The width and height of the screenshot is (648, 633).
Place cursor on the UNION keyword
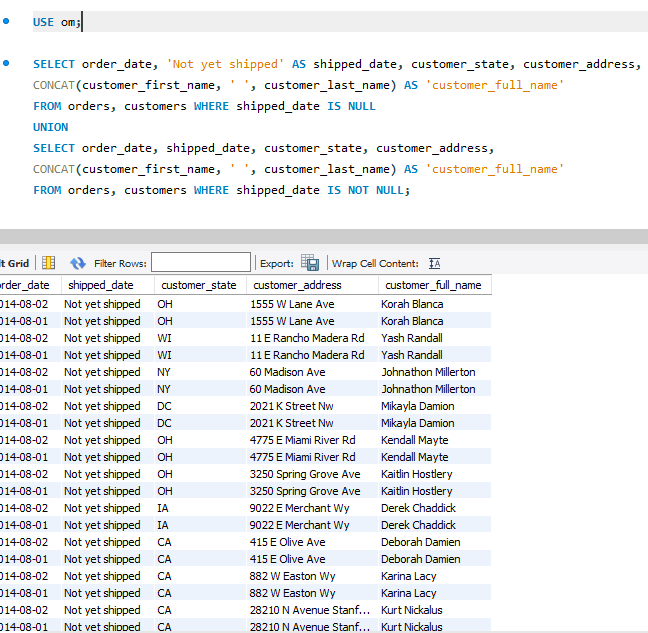51,127
